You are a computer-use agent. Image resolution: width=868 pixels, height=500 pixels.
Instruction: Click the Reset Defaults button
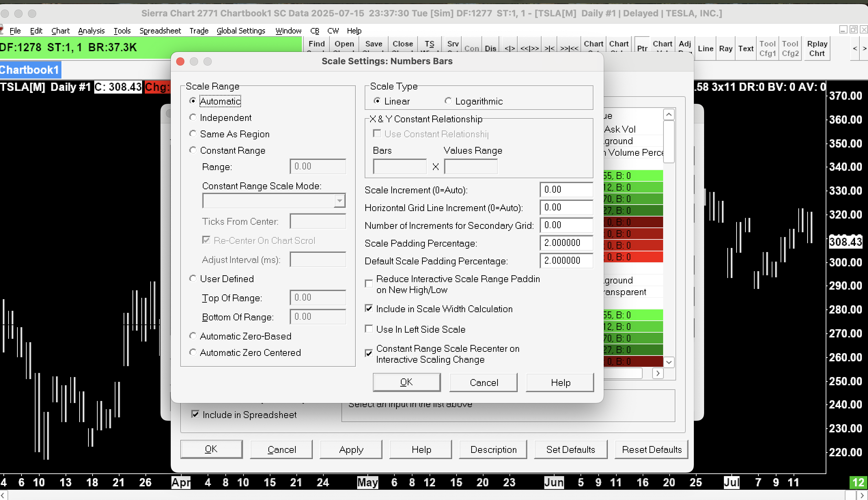pos(652,449)
